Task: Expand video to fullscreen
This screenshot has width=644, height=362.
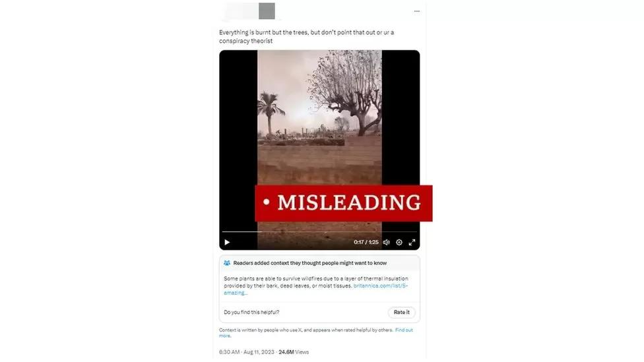Action: [412, 242]
